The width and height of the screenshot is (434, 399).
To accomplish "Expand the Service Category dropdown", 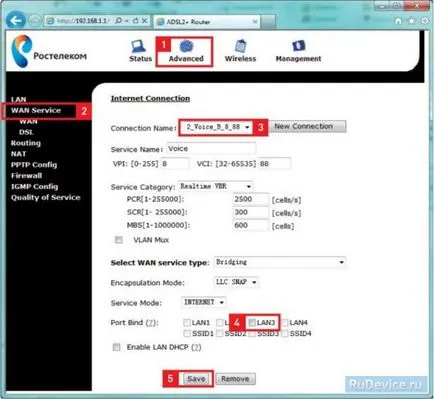I will tap(216, 186).
